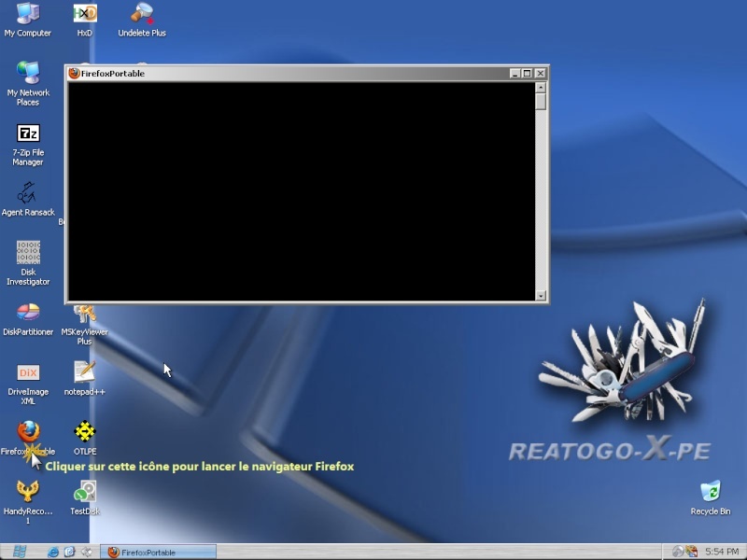This screenshot has width=747, height=560.
Task: Click the last quick launch icon
Action: pos(87,552)
